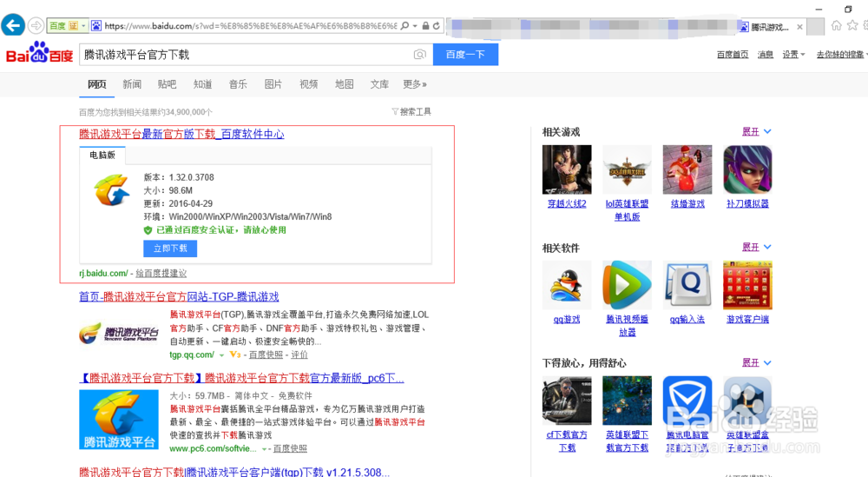
Task: Click the cf下载官方下载 thumbnail
Action: (566, 401)
